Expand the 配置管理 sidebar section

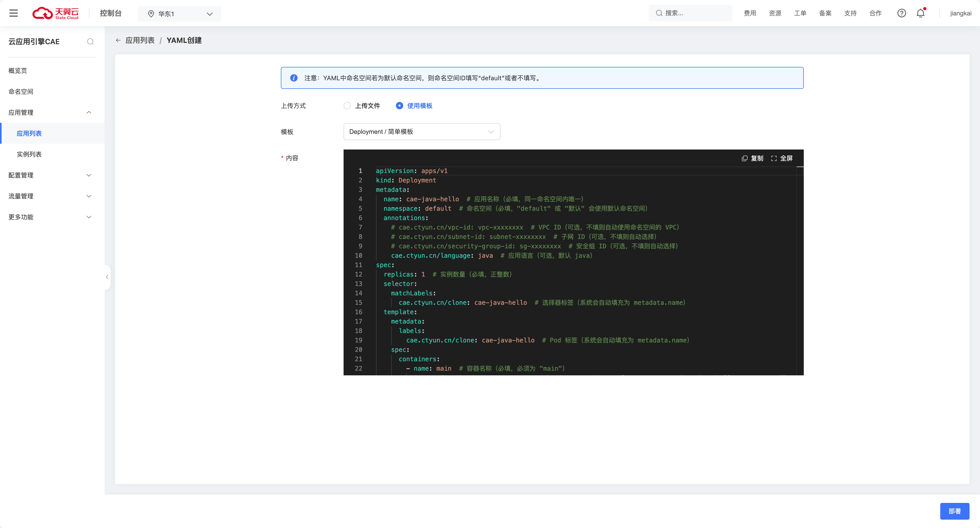50,175
